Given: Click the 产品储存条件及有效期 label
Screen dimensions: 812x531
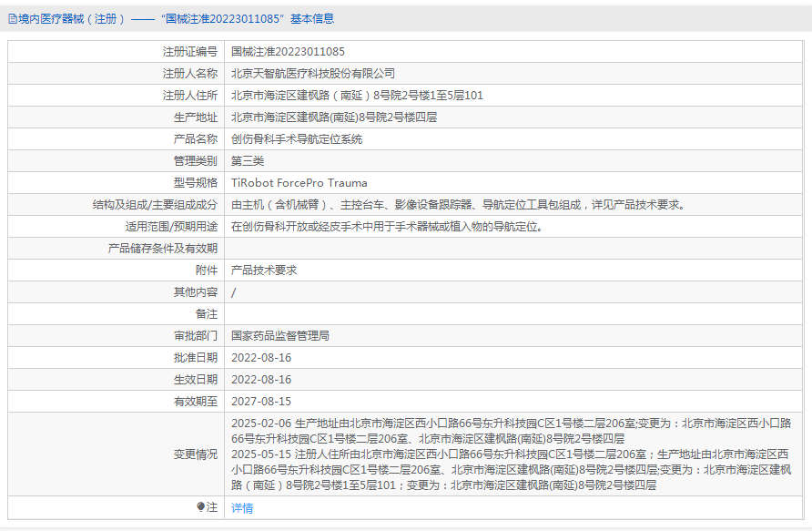Looking at the screenshot, I should click(x=163, y=248).
